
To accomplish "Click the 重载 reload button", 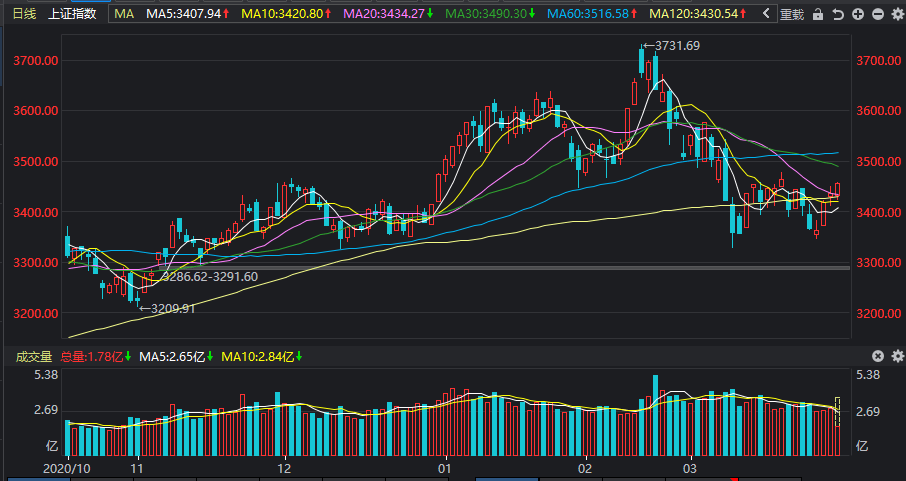I will click(x=792, y=14).
